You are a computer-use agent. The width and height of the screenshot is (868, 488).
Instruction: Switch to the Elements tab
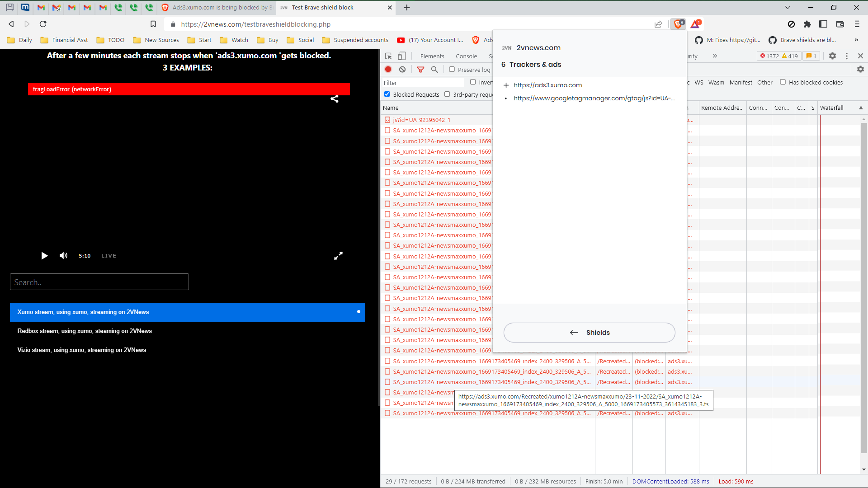click(x=432, y=56)
